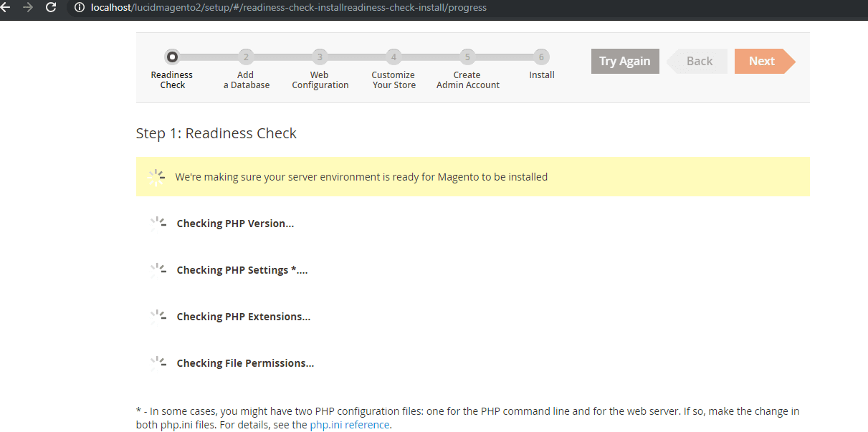Click 'Checking File Permissions...' text
The image size is (868, 432).
(245, 363)
